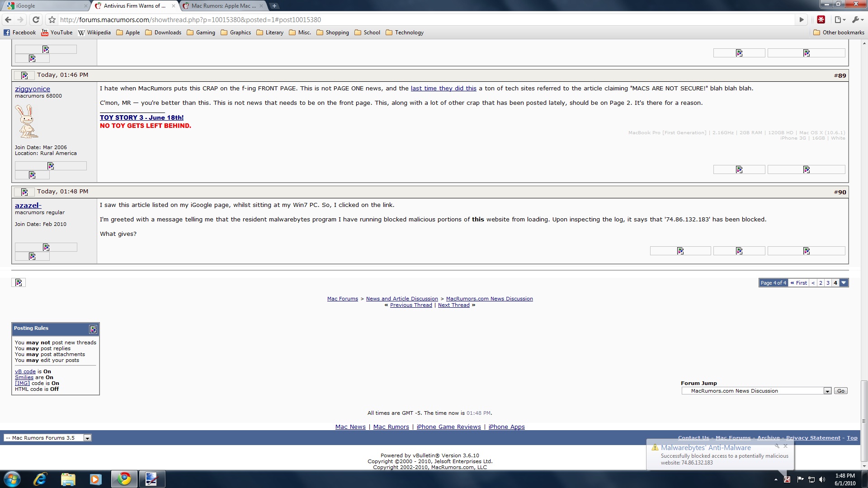Image resolution: width=868 pixels, height=488 pixels.
Task: Go forward in browser history
Action: pyautogui.click(x=20, y=20)
